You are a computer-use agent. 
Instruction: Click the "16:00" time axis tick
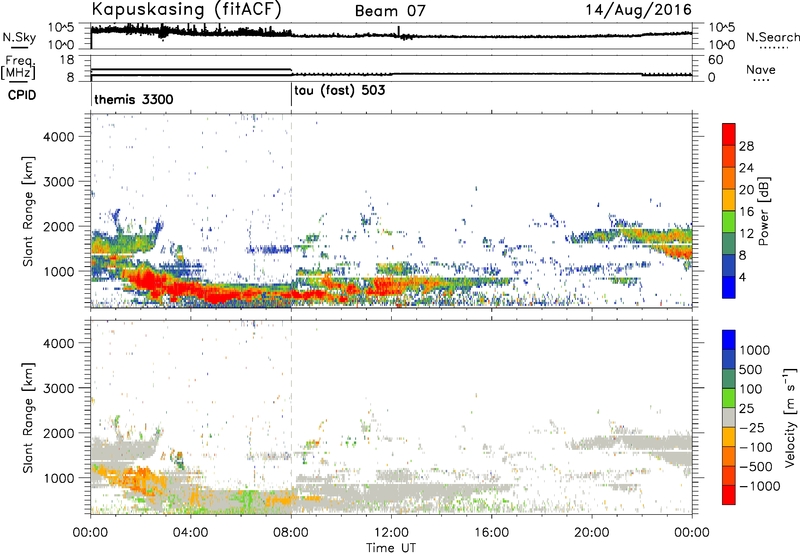pyautogui.click(x=491, y=533)
